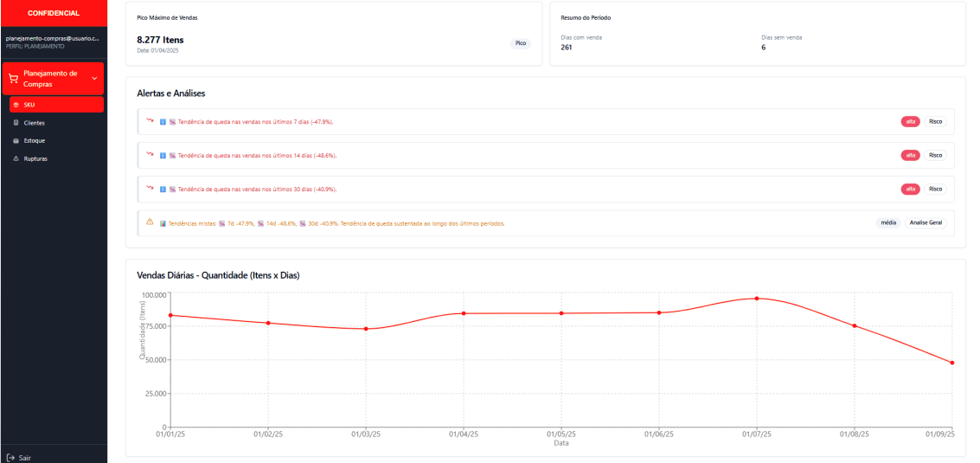Image resolution: width=980 pixels, height=463 pixels.
Task: Click the SKU box icon
Action: click(x=16, y=105)
